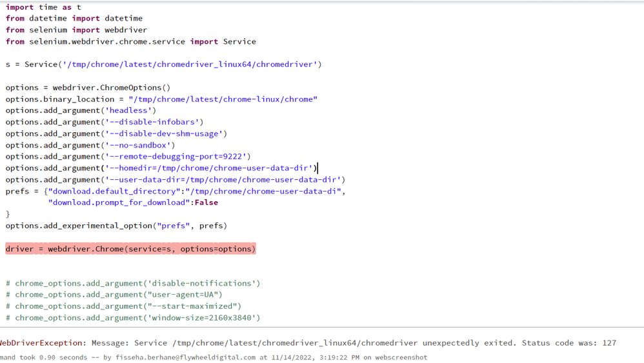Click the commented 'disable-notifications' line
The height and width of the screenshot is (363, 644).
click(x=133, y=283)
